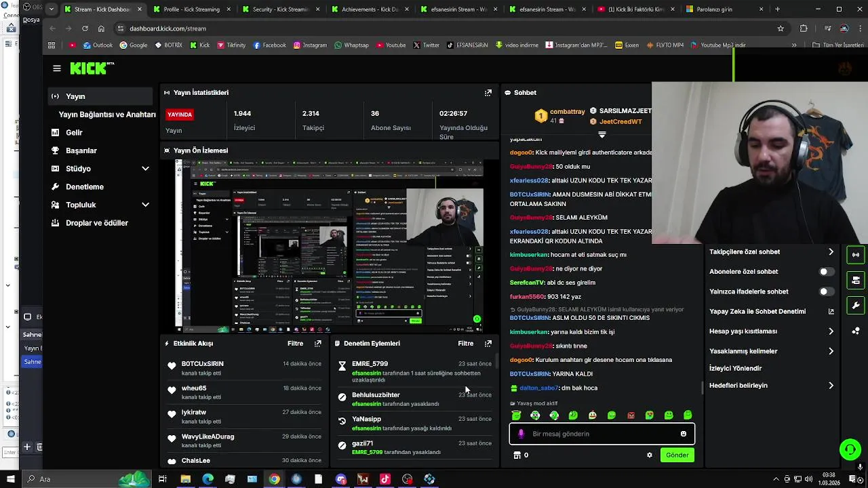
Task: Open Yapay Zeka ile Sohbet Denetimi link
Action: click(772, 312)
